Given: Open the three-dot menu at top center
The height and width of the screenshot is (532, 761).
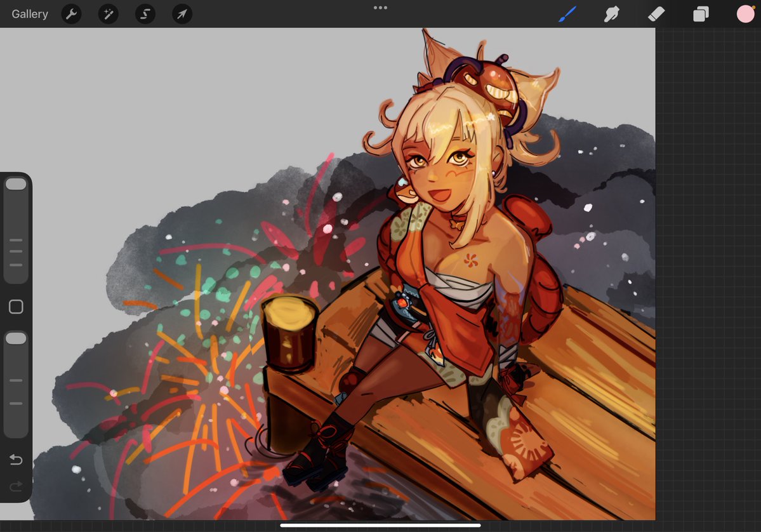Looking at the screenshot, I should pos(381,8).
